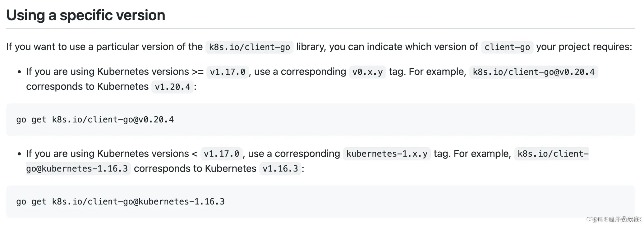Viewport: 644px width, 225px height.
Task: Click the v1.20.4 inline version code
Action: pyautogui.click(x=172, y=87)
